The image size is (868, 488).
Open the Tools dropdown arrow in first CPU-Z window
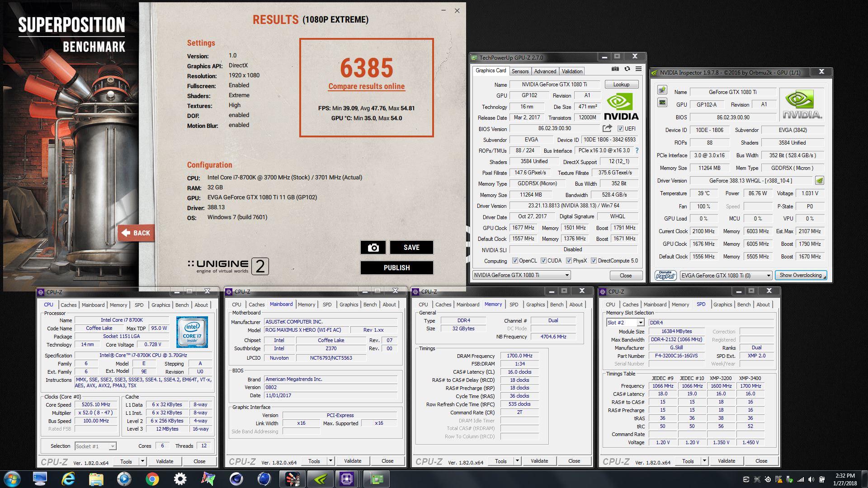coord(142,461)
